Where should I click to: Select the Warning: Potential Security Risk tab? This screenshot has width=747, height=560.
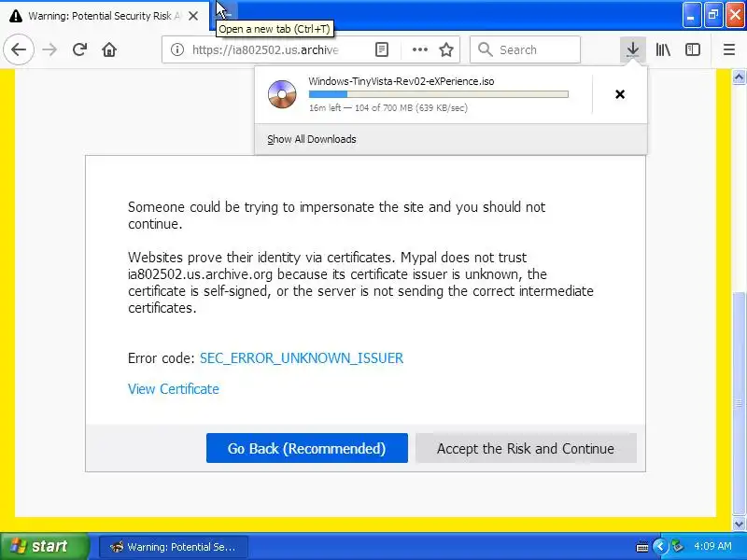pyautogui.click(x=105, y=16)
